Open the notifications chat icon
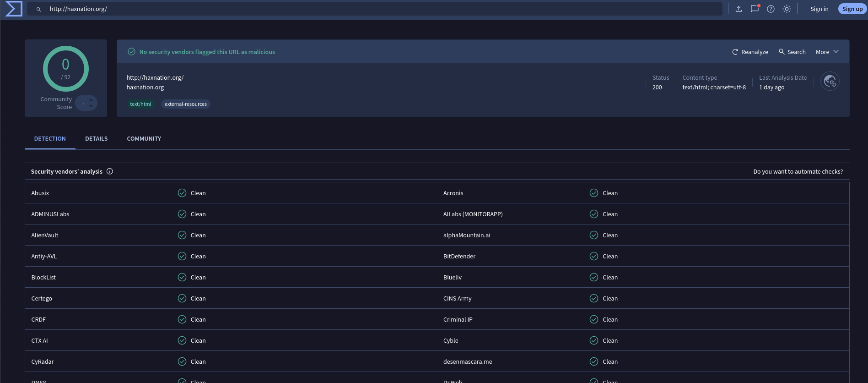The width and height of the screenshot is (868, 383). tap(755, 9)
